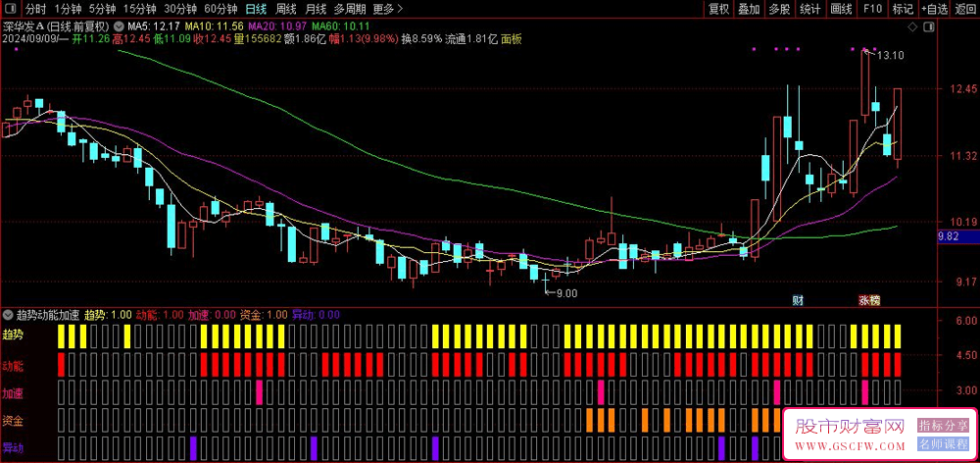Image resolution: width=980 pixels, height=463 pixels.
Task: Click the 深华发A stock title
Action: [24, 26]
